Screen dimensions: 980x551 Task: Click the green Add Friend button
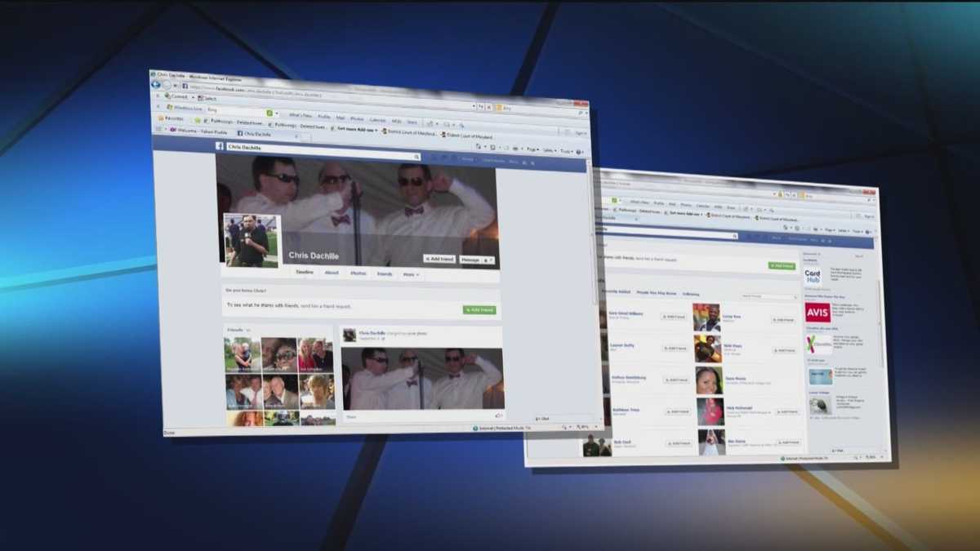pos(479,309)
